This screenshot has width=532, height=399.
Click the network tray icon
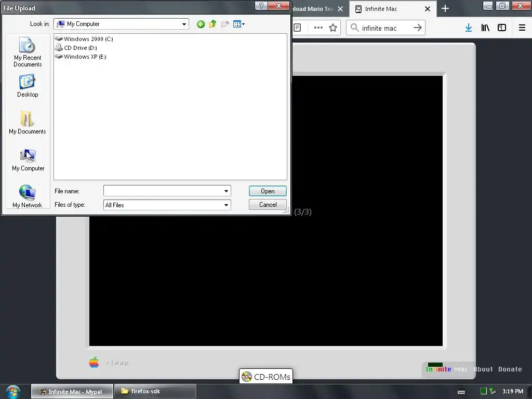tap(493, 391)
